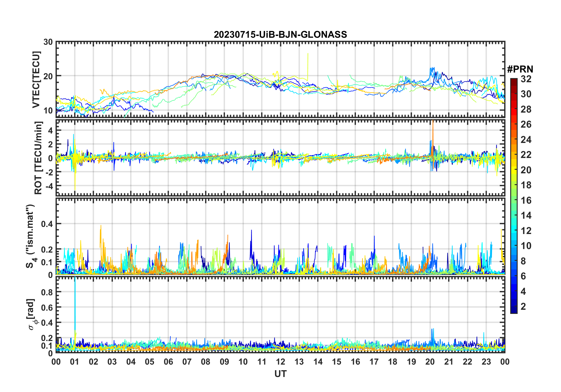This screenshot has width=561, height=392.
Task: Select the ROT [TECU/min] y-axis label
Action: pyautogui.click(x=38, y=158)
